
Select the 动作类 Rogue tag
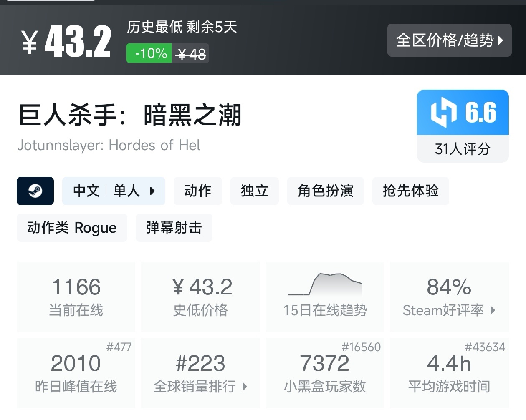(72, 228)
